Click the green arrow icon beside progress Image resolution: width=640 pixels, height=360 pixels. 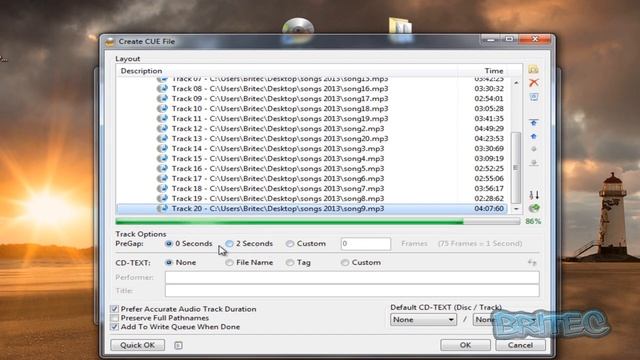pyautogui.click(x=534, y=209)
